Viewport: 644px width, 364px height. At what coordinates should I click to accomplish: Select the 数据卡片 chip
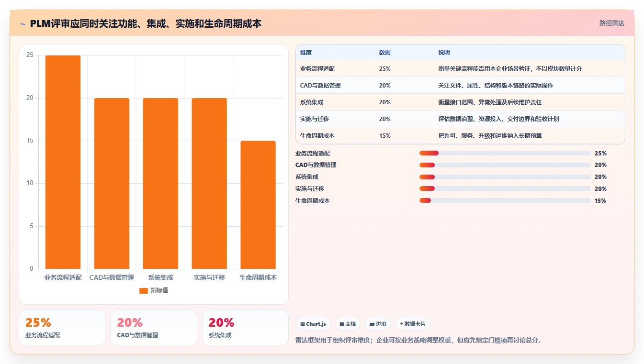[x=412, y=324]
